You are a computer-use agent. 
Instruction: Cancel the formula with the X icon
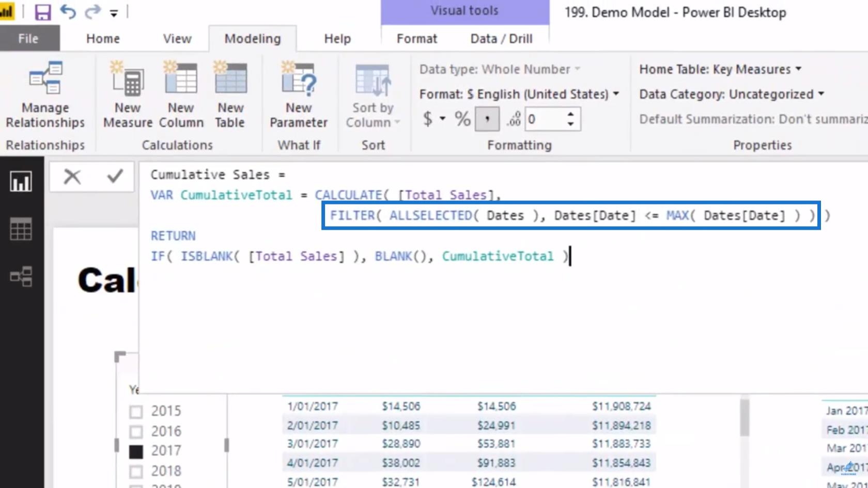(x=72, y=177)
